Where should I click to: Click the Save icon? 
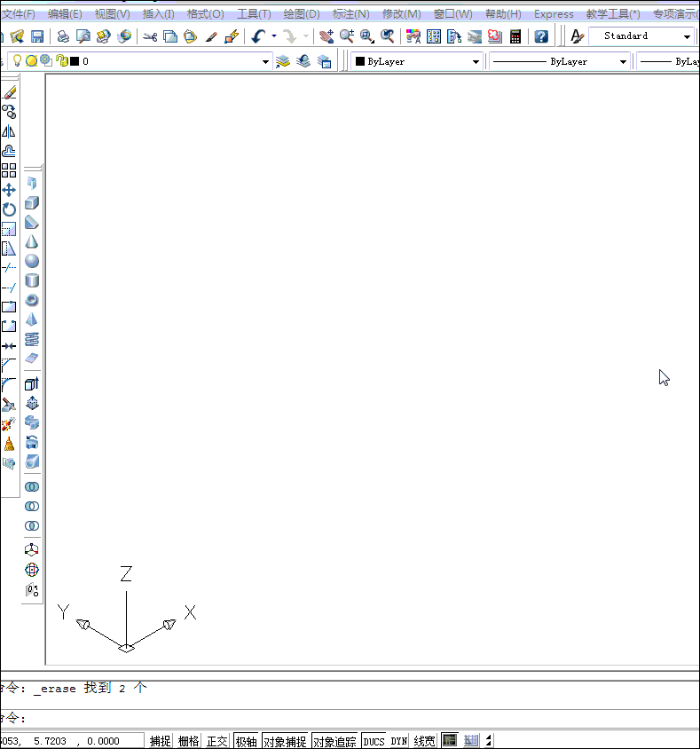pos(36,36)
